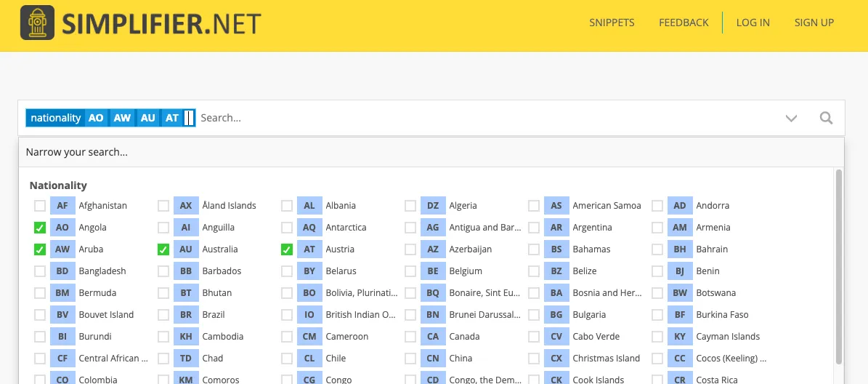
Task: Click the AU tag in search bar
Action: pyautogui.click(x=147, y=118)
